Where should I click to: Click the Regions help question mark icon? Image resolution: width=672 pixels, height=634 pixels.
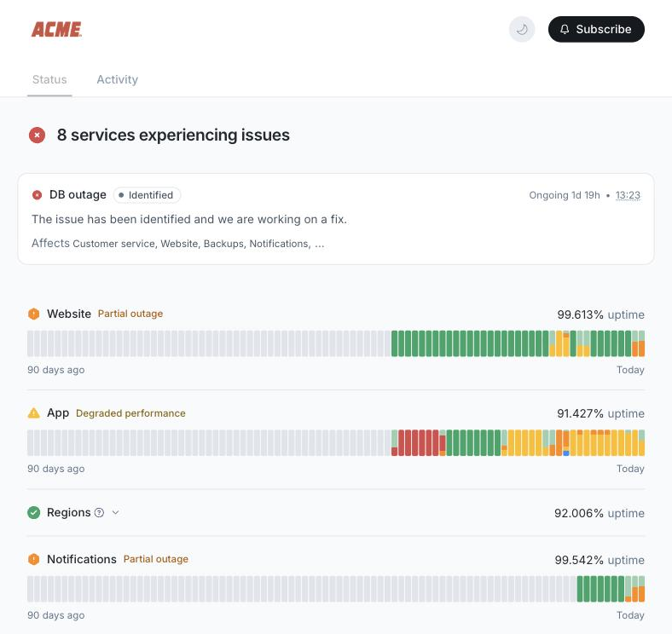[99, 513]
